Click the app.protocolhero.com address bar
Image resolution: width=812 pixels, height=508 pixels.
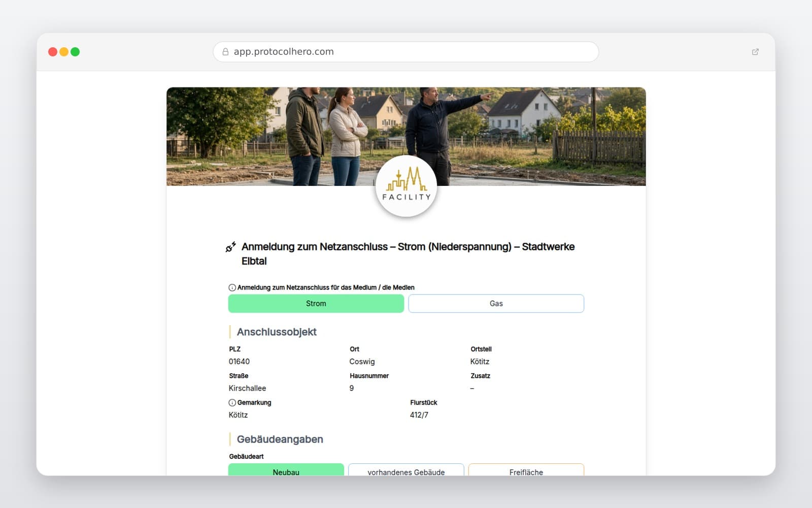[406, 52]
